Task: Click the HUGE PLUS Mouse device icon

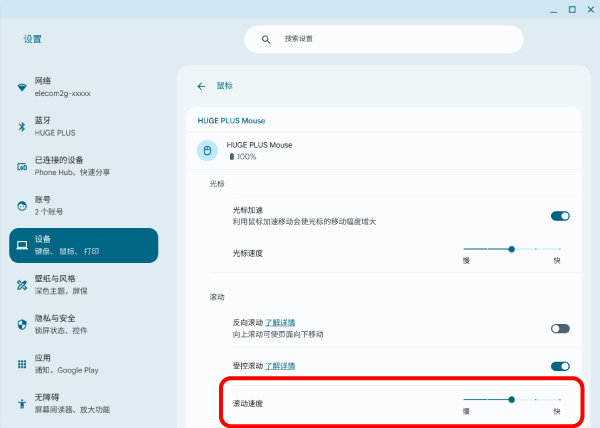Action: coord(208,150)
